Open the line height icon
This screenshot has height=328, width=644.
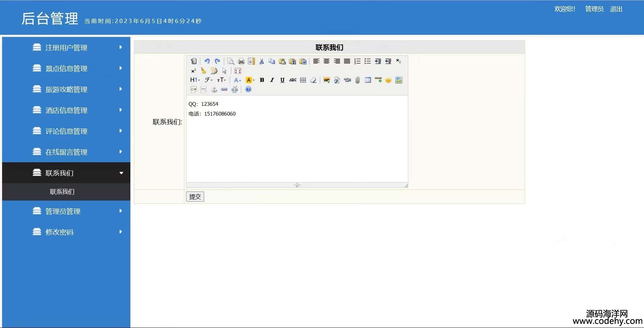pyautogui.click(x=303, y=80)
